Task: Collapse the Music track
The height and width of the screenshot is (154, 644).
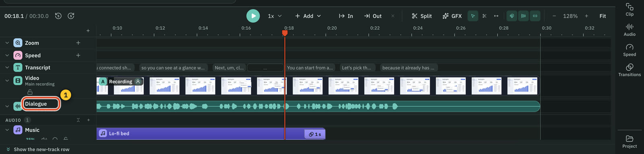Action: click(x=7, y=130)
